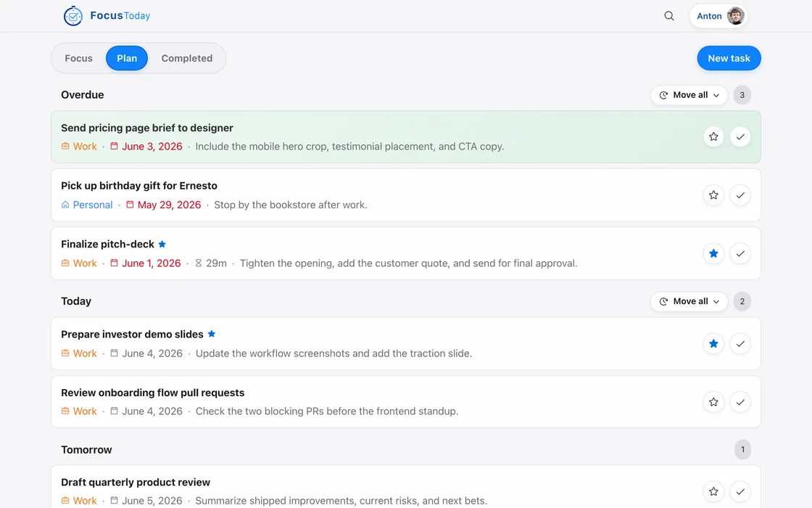The width and height of the screenshot is (812, 508).
Task: Unstar Prepare investor demo slides task
Action: click(x=713, y=344)
